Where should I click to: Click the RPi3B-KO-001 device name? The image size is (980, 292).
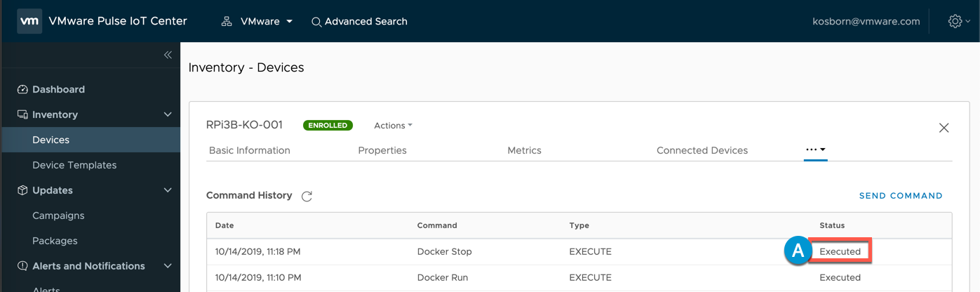[x=244, y=125]
